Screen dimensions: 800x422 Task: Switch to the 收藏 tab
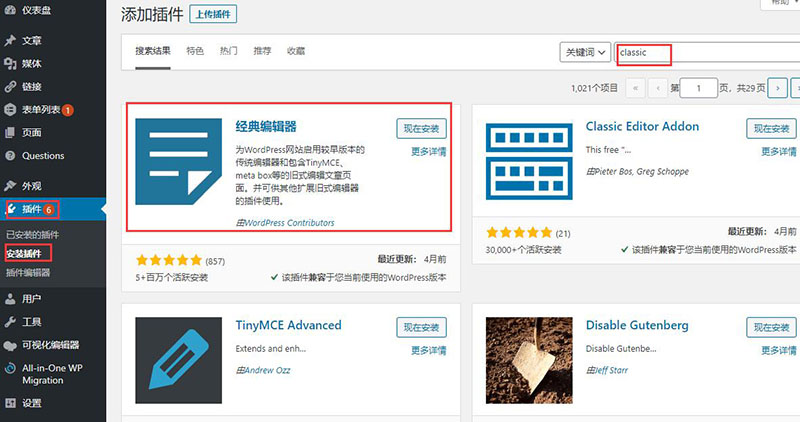[296, 51]
